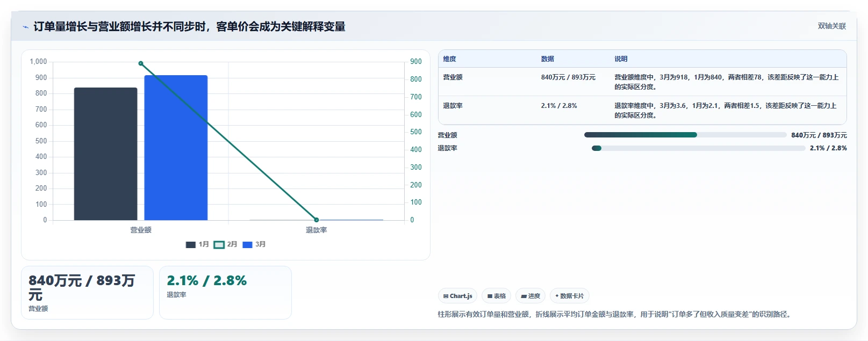Click the 退款率 progress bar
Viewport: 868px width, 341px height.
699,148
